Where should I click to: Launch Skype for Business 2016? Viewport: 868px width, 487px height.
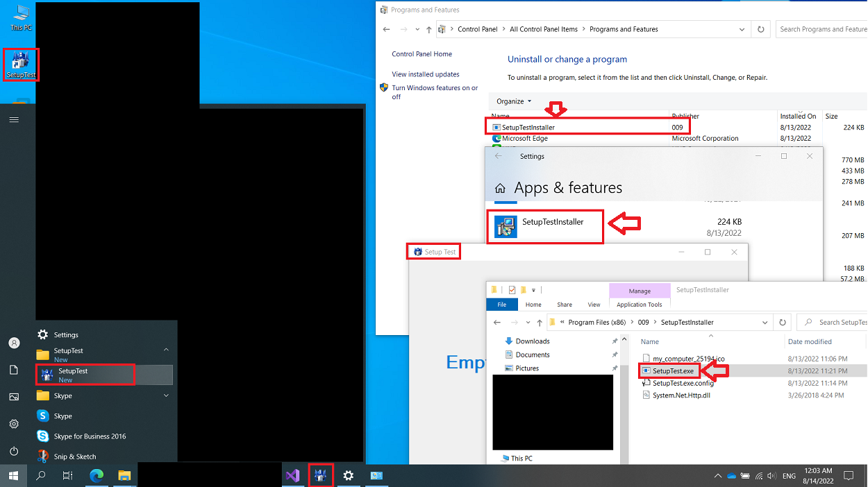(104, 436)
